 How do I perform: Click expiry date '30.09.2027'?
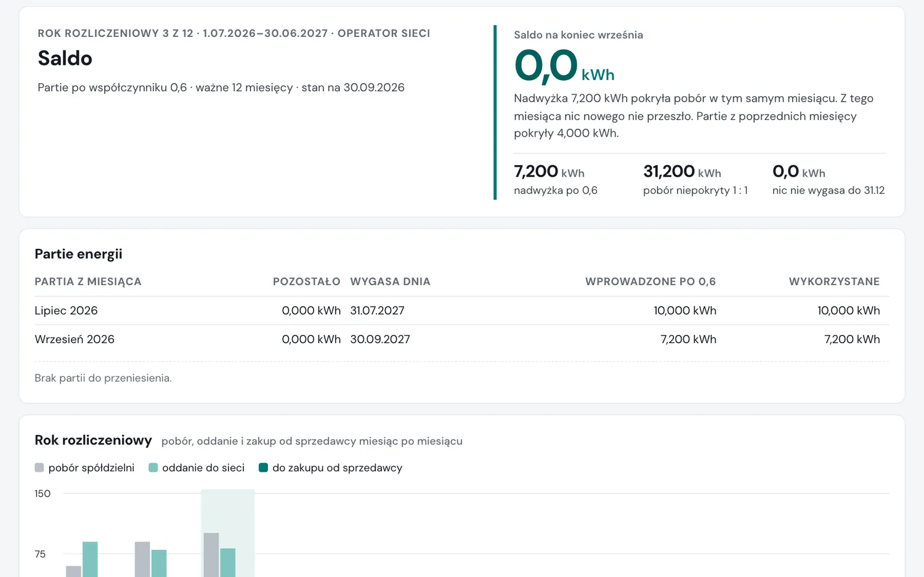[380, 339]
